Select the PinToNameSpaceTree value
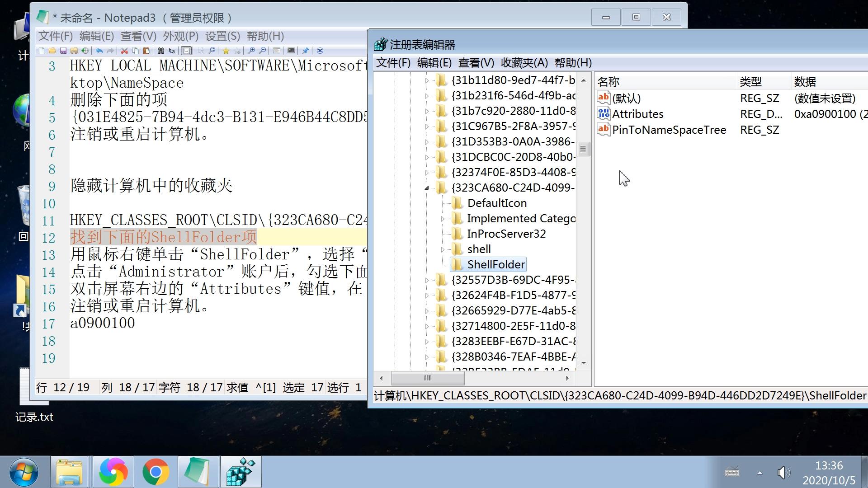The height and width of the screenshot is (488, 868). click(x=670, y=130)
